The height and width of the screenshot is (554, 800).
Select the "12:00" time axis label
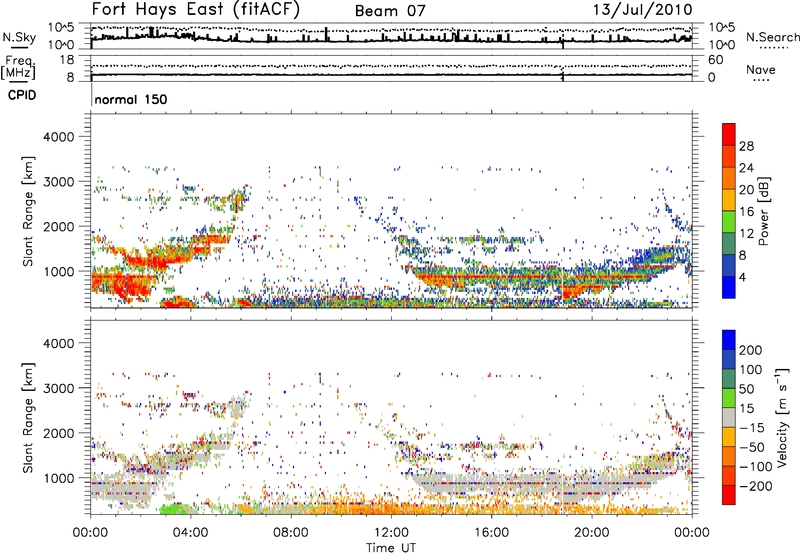391,532
